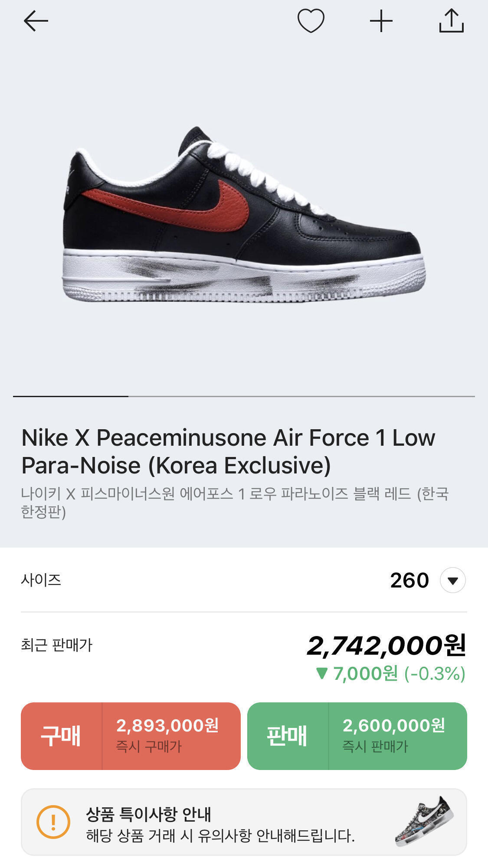Tap the plus add icon
The height and width of the screenshot is (868, 488).
[x=381, y=21]
